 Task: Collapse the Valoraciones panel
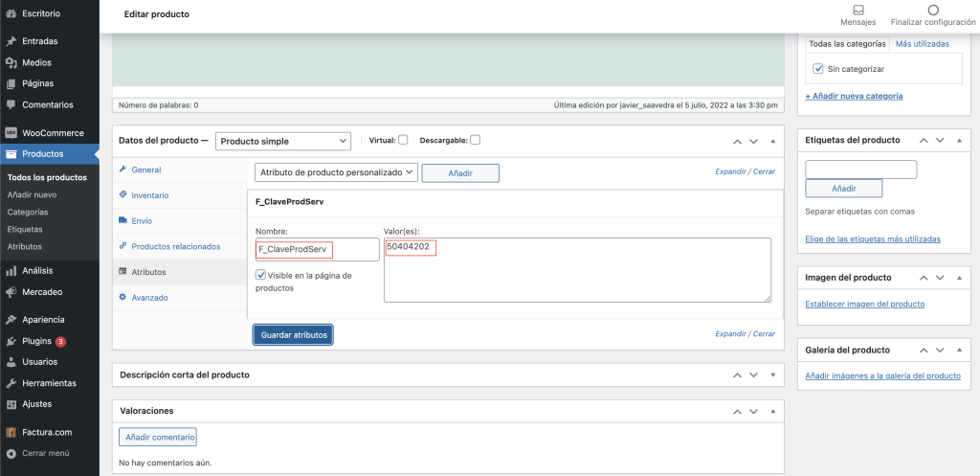click(x=773, y=411)
